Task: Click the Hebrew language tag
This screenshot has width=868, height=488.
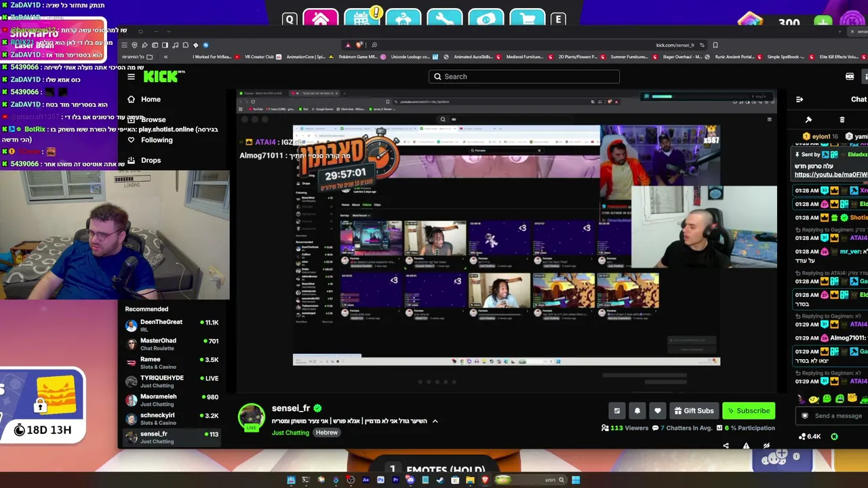Action: pos(326,432)
